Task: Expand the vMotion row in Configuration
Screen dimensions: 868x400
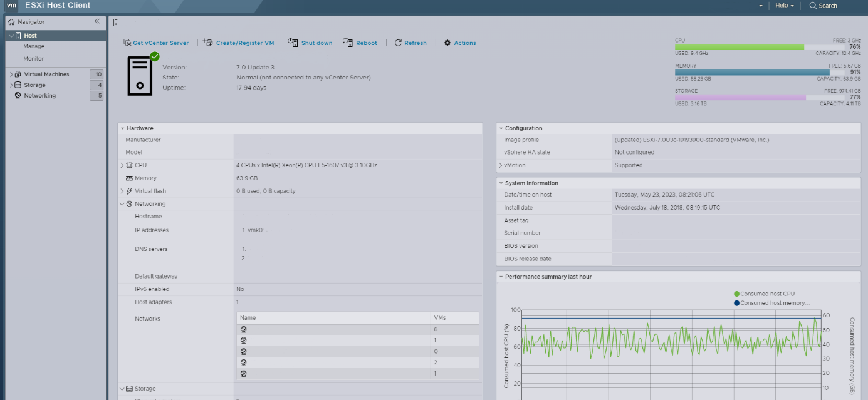Action: 501,165
